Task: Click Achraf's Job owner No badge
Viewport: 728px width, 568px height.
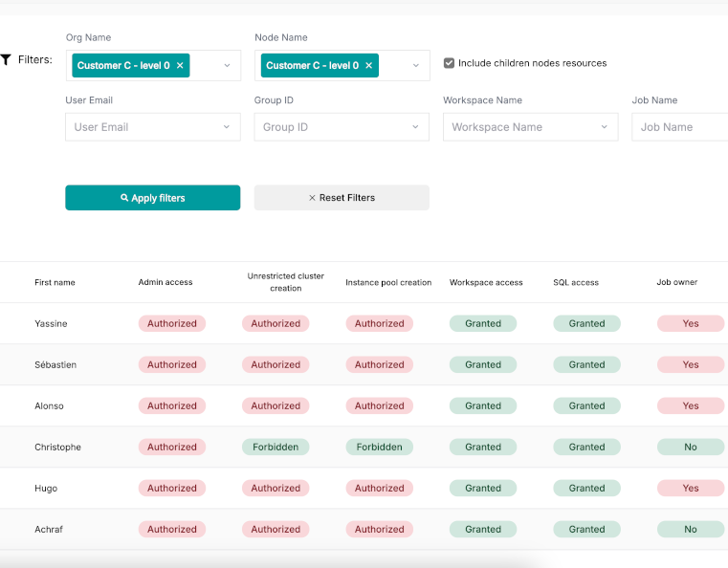Action: click(x=691, y=529)
